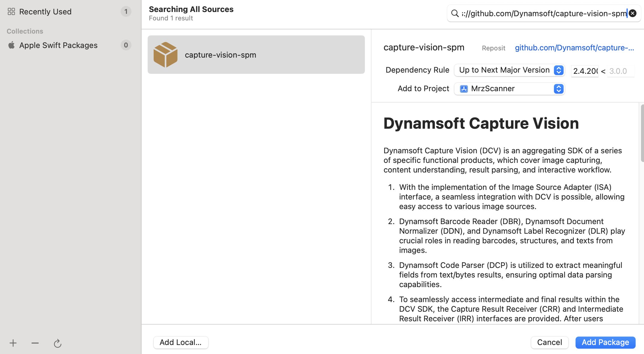Screen dimensions: 644x354
Task: Select Apple Swift Packages collection
Action: pyautogui.click(x=59, y=45)
